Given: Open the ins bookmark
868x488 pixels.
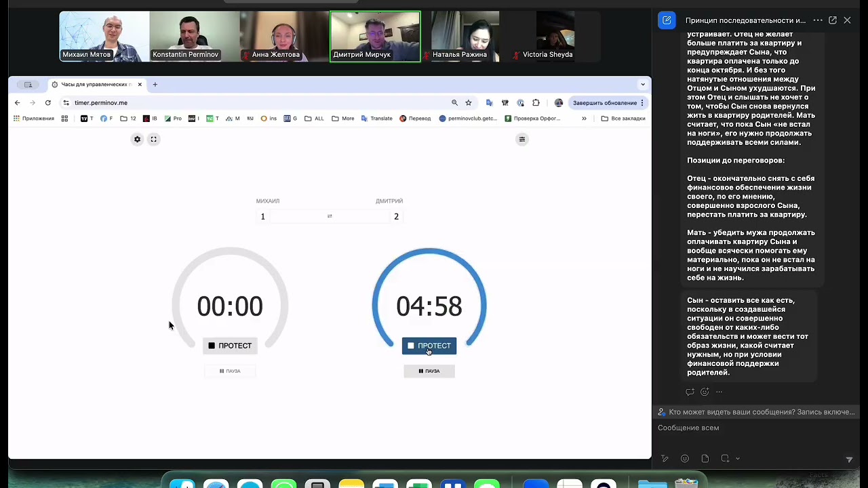Looking at the screenshot, I should [269, 119].
